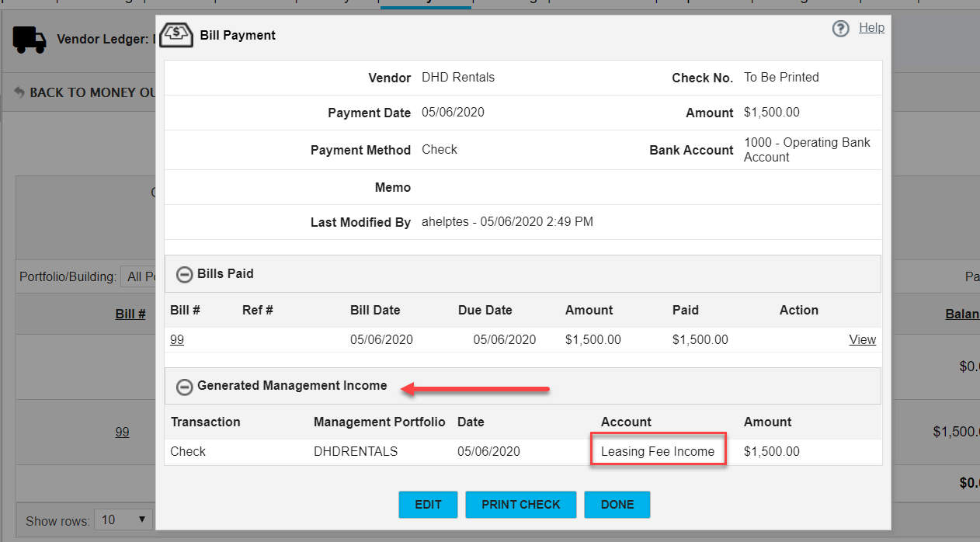980x542 pixels.
Task: Click the $1,500.00 payment Amount value
Action: click(x=771, y=113)
